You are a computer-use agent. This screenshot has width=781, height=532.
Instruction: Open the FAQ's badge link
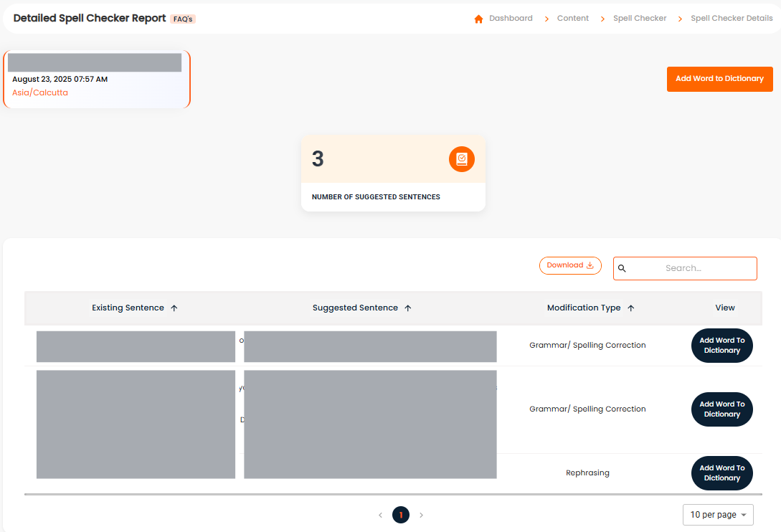tap(183, 19)
